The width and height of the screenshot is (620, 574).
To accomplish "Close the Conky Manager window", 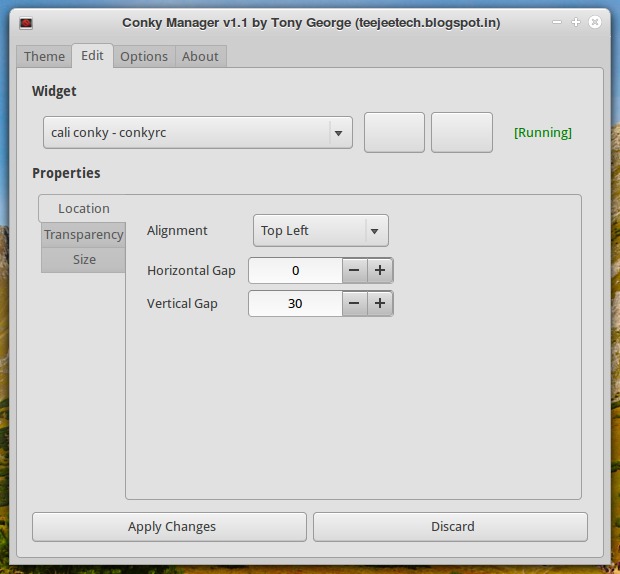I will [x=595, y=22].
